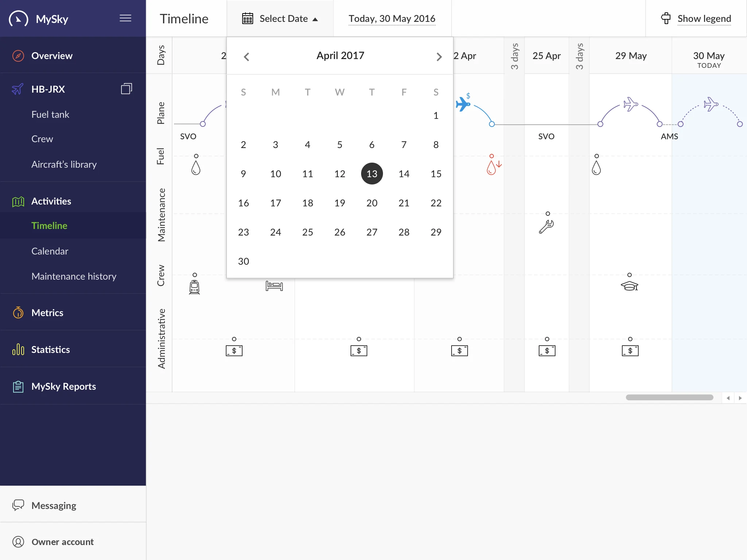The height and width of the screenshot is (560, 747).
Task: Click the fuel drop icon above the SVO start
Action: [x=196, y=168]
